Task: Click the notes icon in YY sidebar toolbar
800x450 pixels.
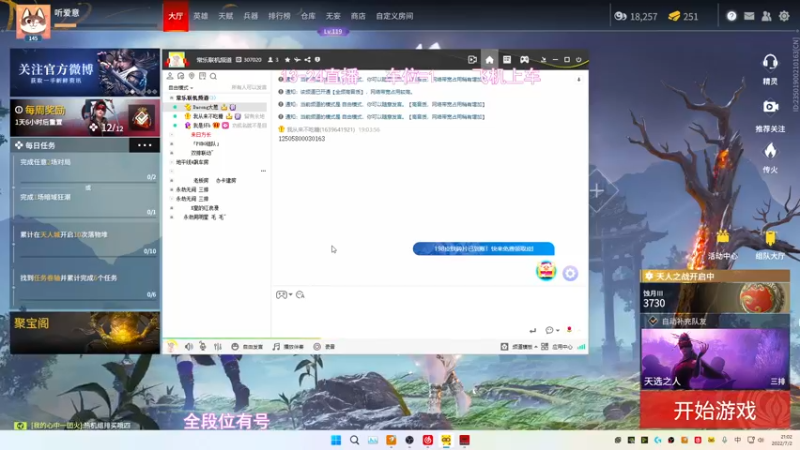Action: [x=203, y=76]
